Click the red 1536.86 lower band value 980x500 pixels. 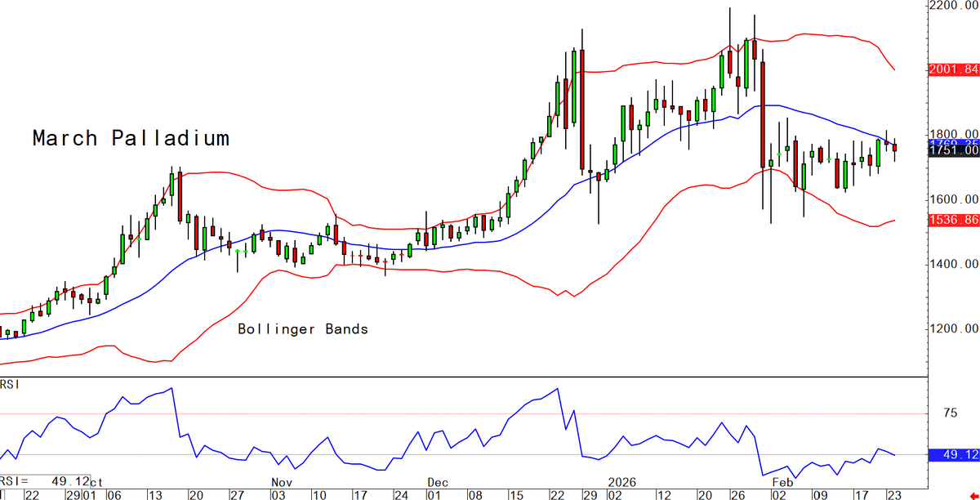pos(953,221)
